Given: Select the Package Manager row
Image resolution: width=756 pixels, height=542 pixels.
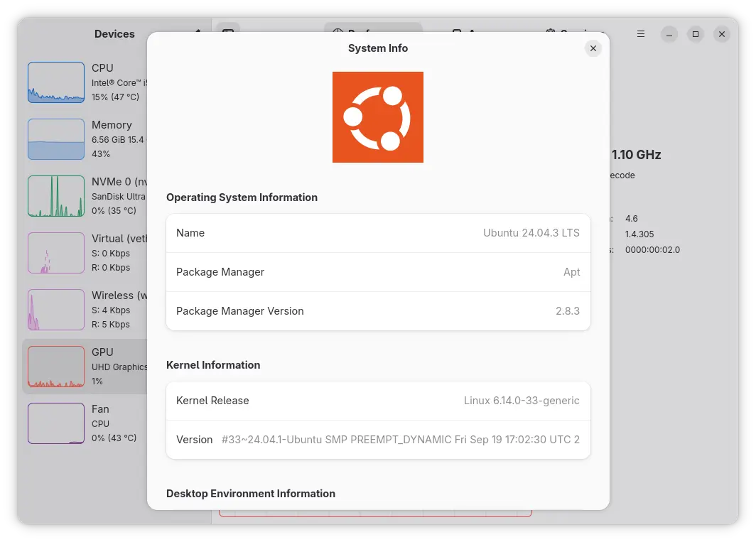Looking at the screenshot, I should [378, 272].
